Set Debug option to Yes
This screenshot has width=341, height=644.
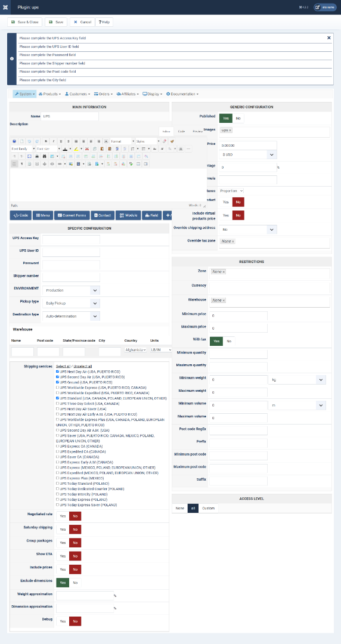point(63,621)
